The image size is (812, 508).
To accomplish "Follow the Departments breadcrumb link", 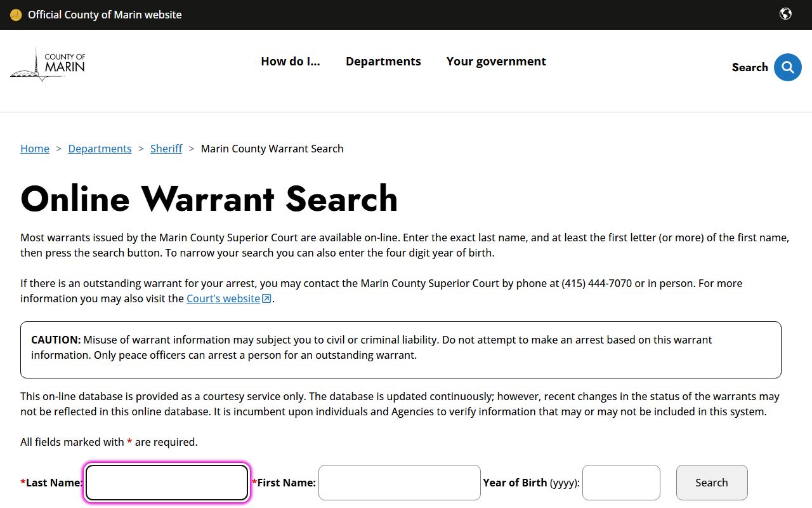I will pyautogui.click(x=100, y=149).
